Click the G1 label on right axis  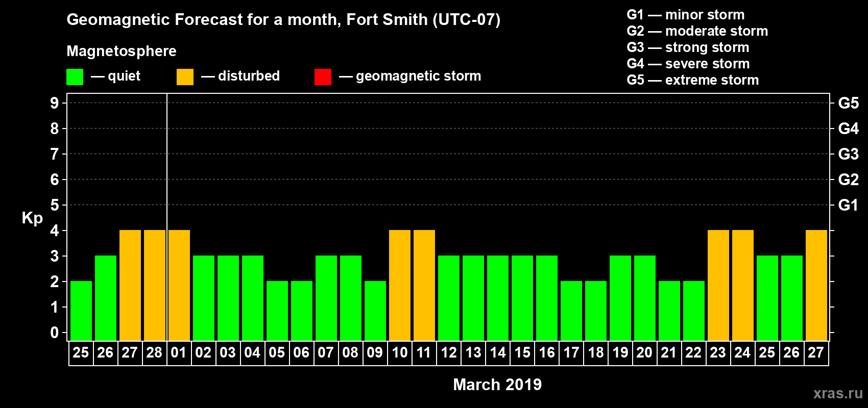(849, 205)
